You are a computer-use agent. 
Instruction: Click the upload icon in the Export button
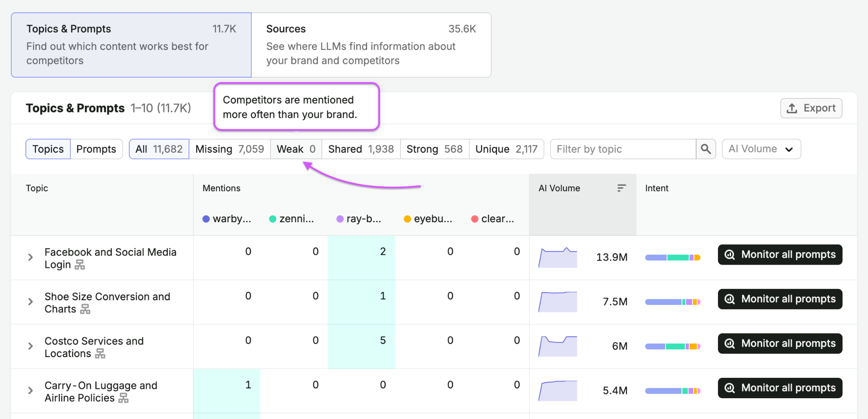pos(792,108)
